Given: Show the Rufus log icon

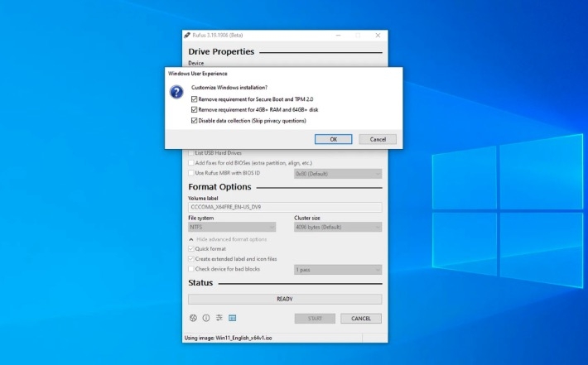Looking at the screenshot, I should [x=233, y=318].
